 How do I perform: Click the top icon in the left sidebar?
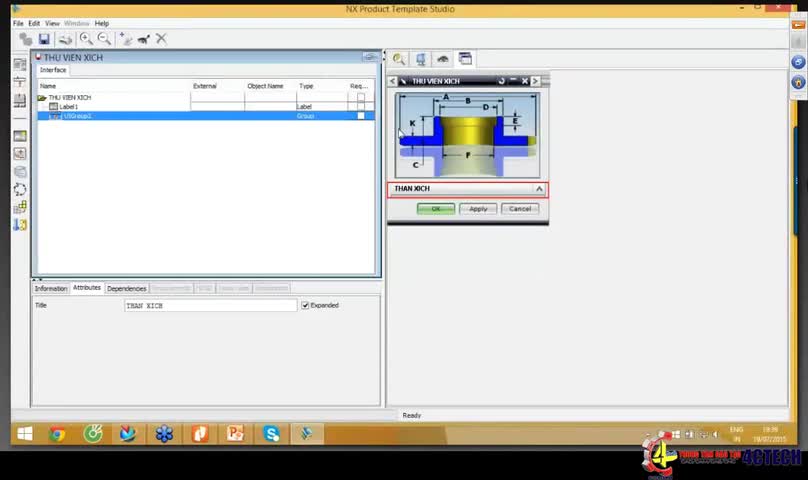20,64
